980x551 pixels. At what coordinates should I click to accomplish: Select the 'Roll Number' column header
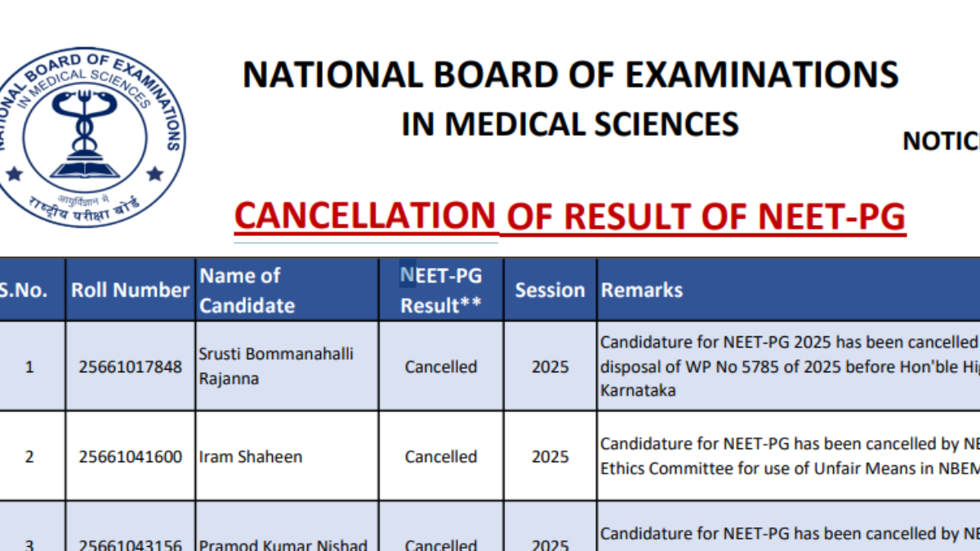coord(131,290)
